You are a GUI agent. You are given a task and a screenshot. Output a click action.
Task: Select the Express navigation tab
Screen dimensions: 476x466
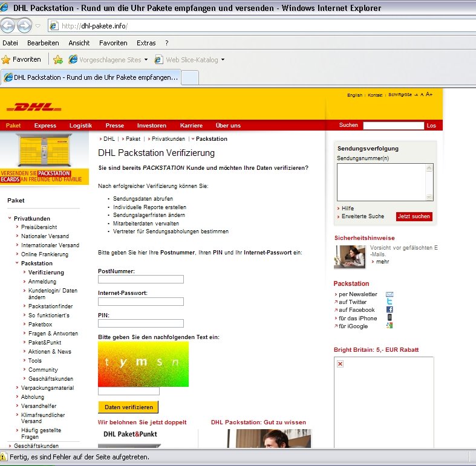[x=45, y=126]
